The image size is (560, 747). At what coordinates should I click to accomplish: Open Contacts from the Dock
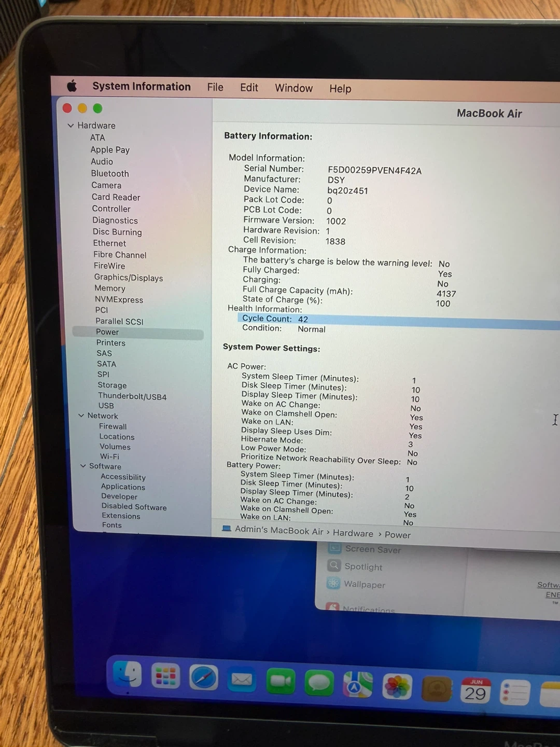coord(437,688)
